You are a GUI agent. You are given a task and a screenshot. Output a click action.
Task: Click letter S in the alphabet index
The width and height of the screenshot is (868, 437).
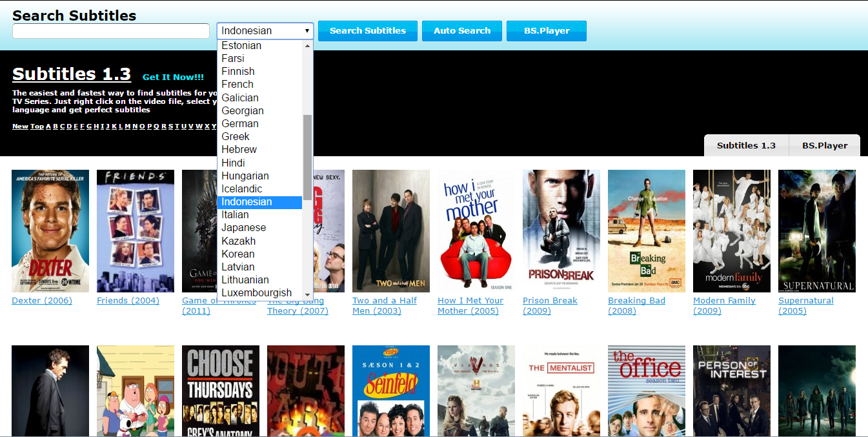coord(170,127)
